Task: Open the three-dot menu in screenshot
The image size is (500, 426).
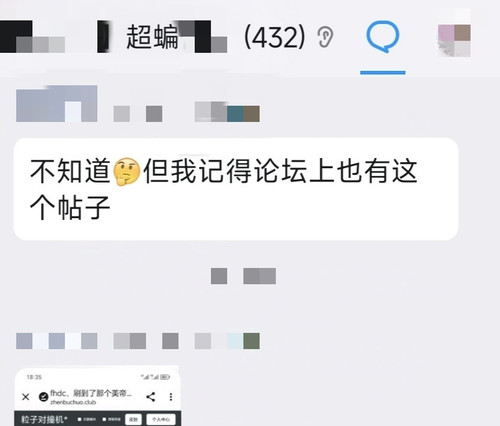Action: [x=171, y=397]
